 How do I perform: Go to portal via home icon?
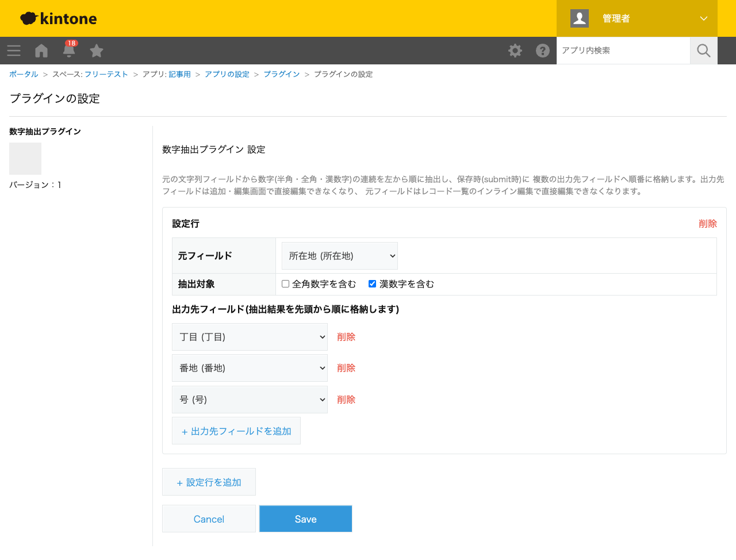[41, 51]
